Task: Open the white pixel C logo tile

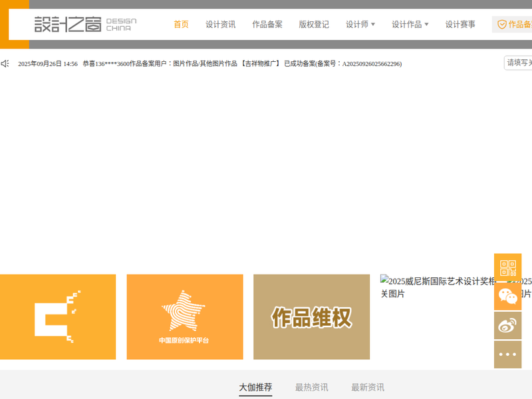Action: [x=58, y=317]
